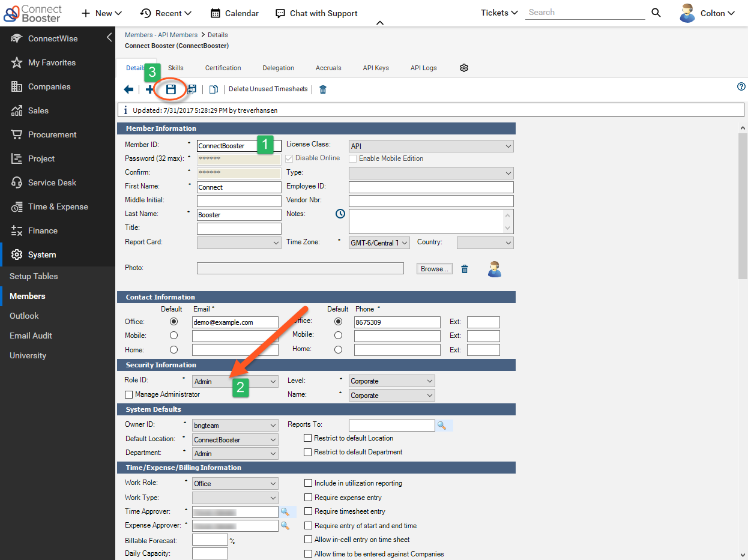The width and height of the screenshot is (748, 560).
Task: Check Require expense entry
Action: [309, 498]
